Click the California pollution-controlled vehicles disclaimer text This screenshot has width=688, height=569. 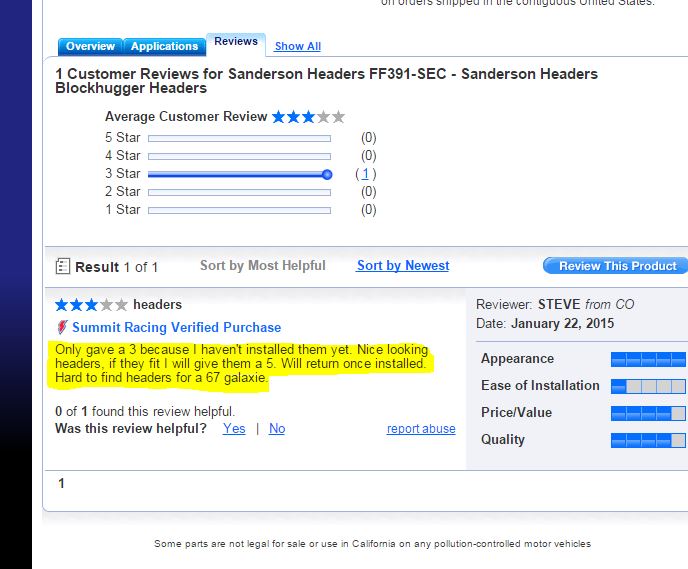coord(372,544)
